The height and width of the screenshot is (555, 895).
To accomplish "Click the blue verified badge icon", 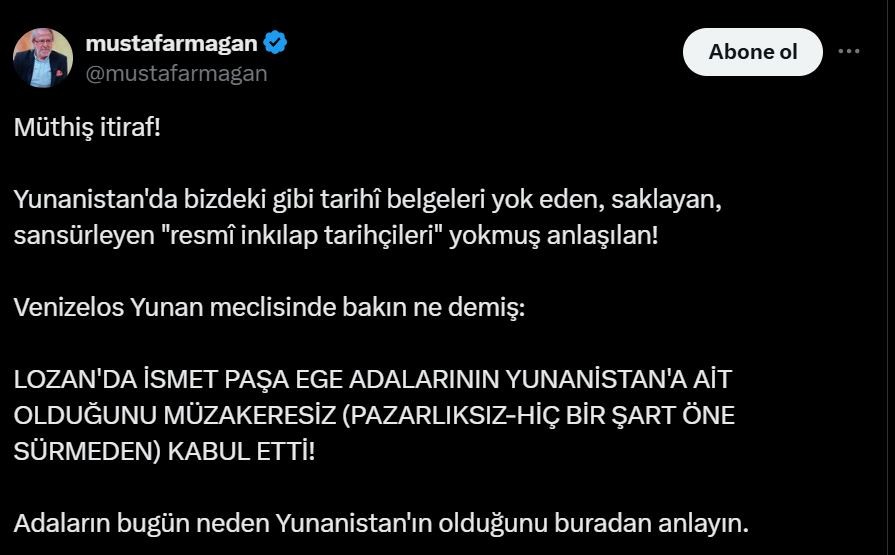I will (275, 43).
